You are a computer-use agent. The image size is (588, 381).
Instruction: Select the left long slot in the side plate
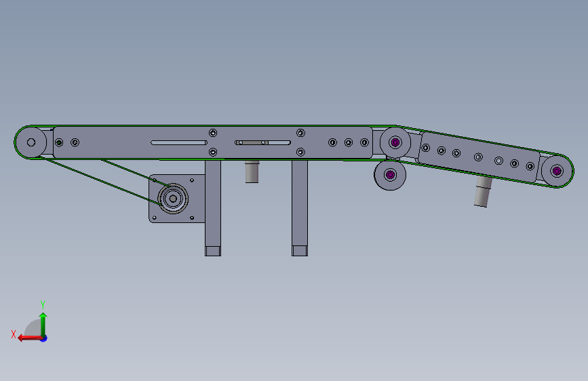point(179,142)
